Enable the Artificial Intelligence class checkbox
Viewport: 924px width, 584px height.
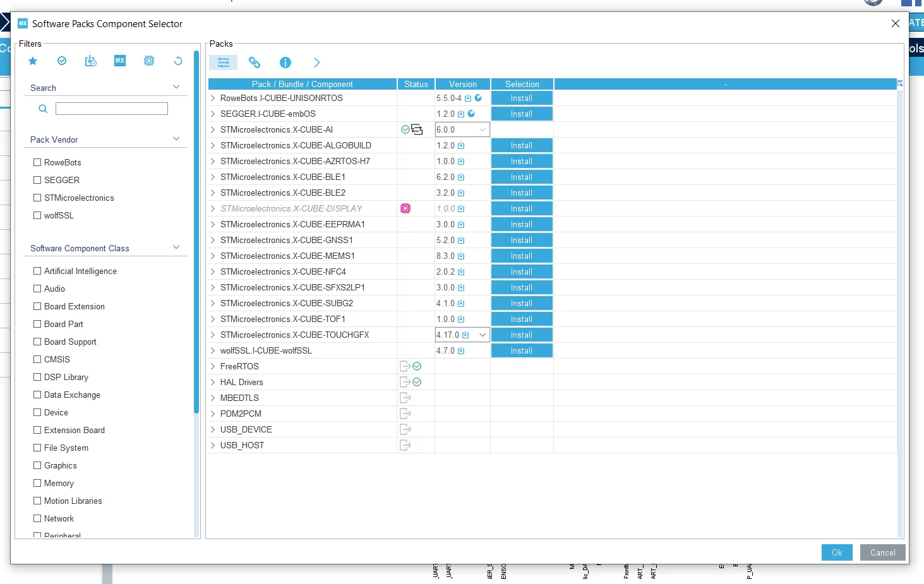point(37,271)
